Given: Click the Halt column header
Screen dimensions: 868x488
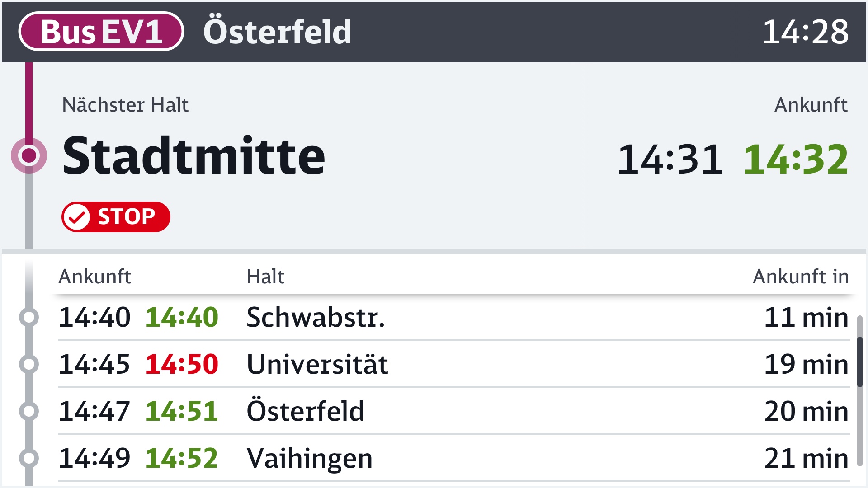Looking at the screenshot, I should [265, 277].
